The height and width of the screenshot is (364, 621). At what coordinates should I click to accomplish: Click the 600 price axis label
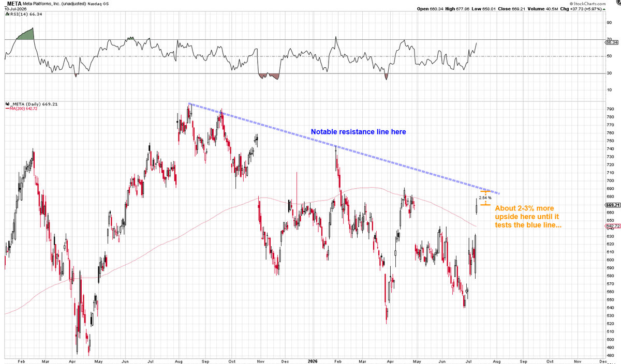[610, 260]
